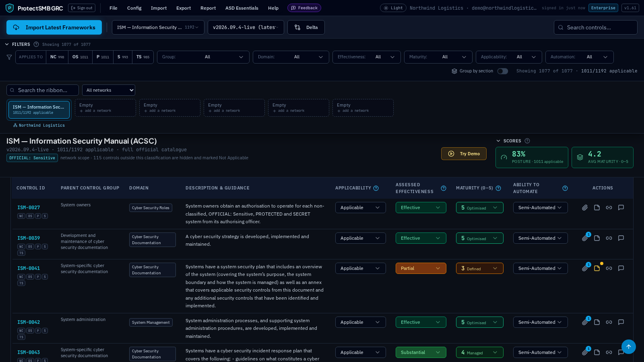This screenshot has height=362, width=644.
Task: Toggle the OS 1011 applies-to filter
Action: [80, 57]
